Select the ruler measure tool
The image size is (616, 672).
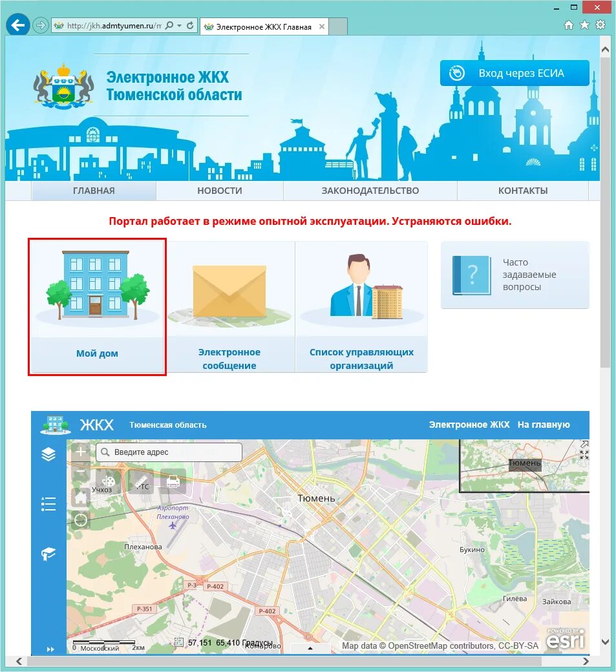click(141, 481)
